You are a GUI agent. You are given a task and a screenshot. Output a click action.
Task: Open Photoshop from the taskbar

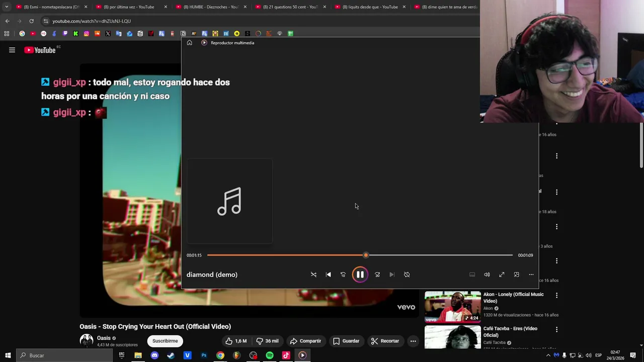click(204, 355)
